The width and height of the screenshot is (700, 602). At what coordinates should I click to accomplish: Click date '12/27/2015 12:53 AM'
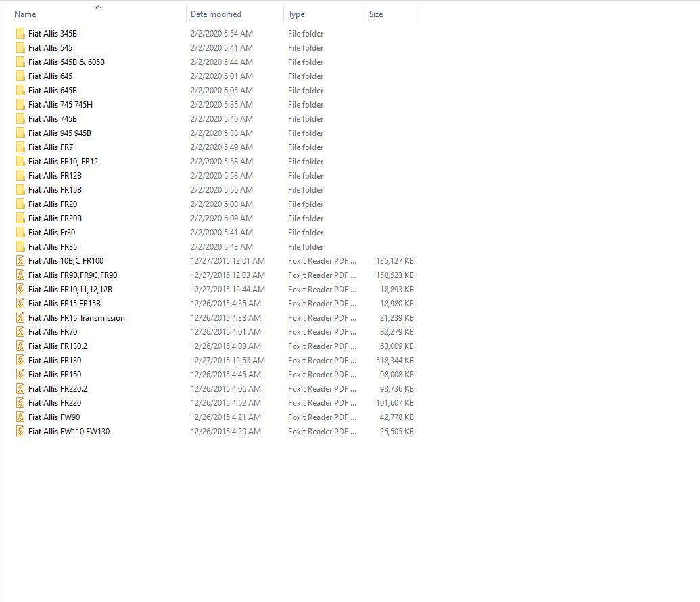click(x=228, y=361)
